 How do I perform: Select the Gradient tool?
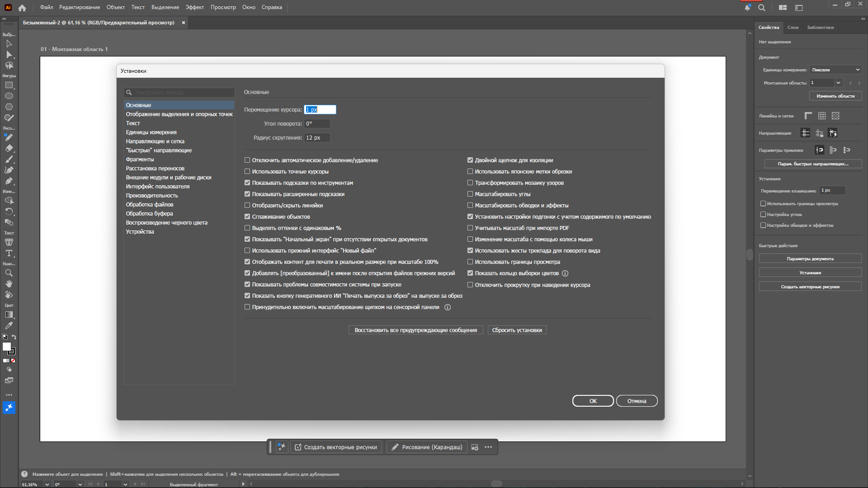pyautogui.click(x=9, y=315)
